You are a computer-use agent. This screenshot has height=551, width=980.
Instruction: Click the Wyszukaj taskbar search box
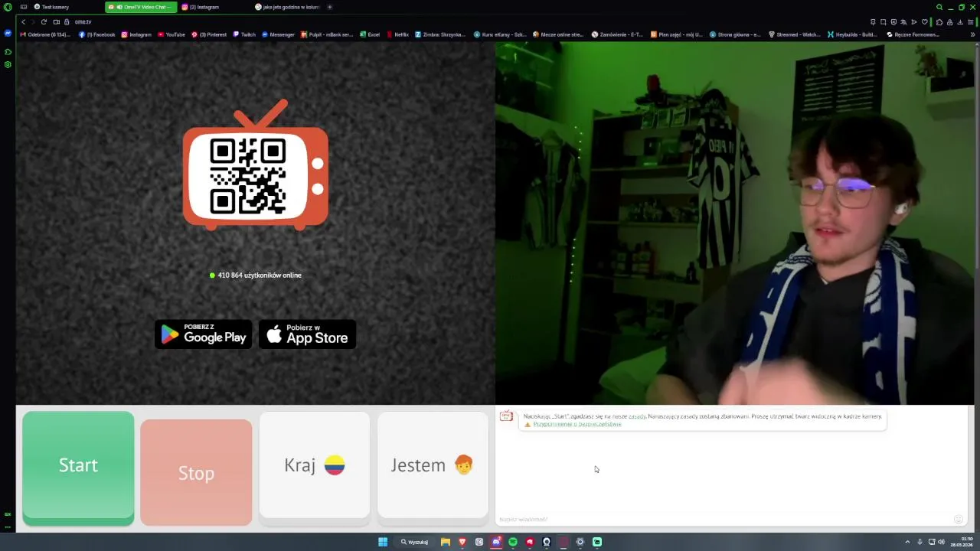[414, 542]
